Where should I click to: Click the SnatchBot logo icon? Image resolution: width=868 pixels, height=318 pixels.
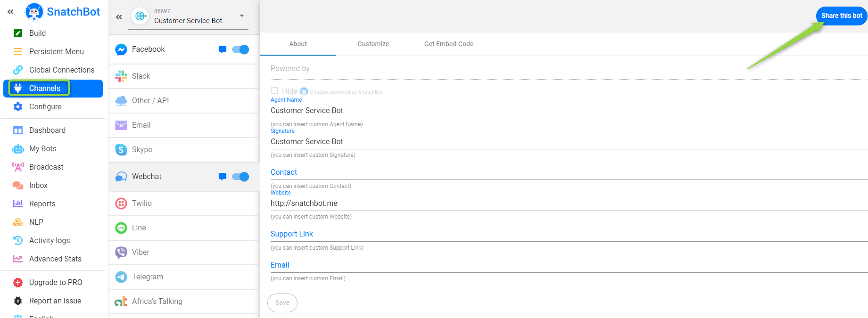[x=34, y=12]
